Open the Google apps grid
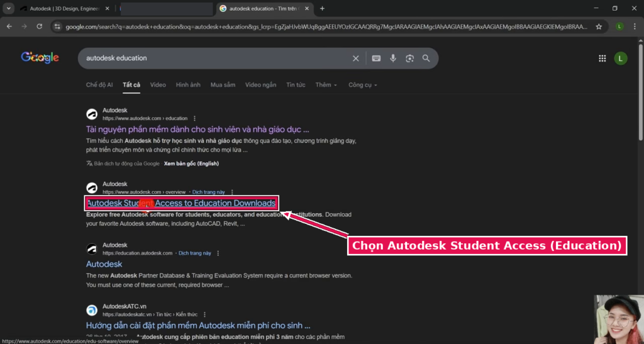The height and width of the screenshot is (344, 644). coord(602,58)
